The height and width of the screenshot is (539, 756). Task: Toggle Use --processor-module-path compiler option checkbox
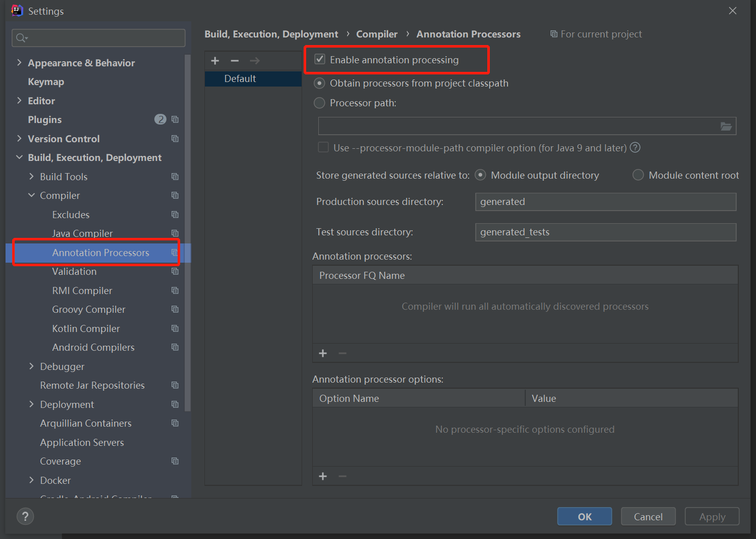(323, 147)
